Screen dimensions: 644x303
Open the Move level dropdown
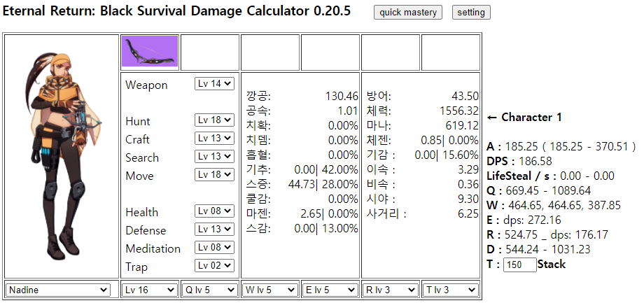[214, 174]
